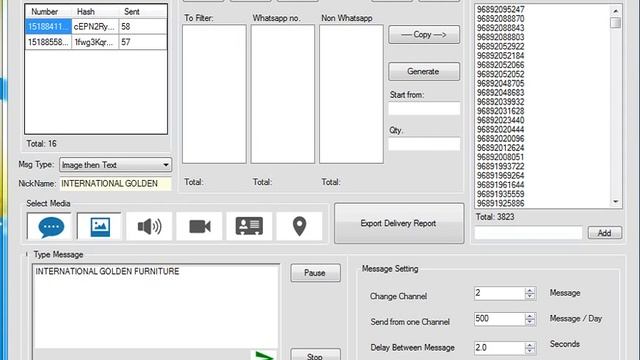Decrease Send from one Channel value
This screenshot has width=640, height=360.
pyautogui.click(x=530, y=322)
